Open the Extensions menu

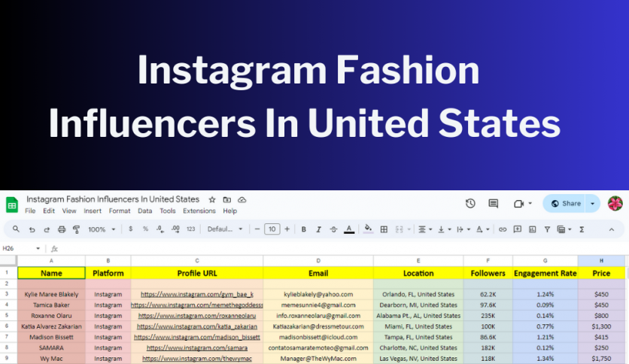click(x=199, y=211)
